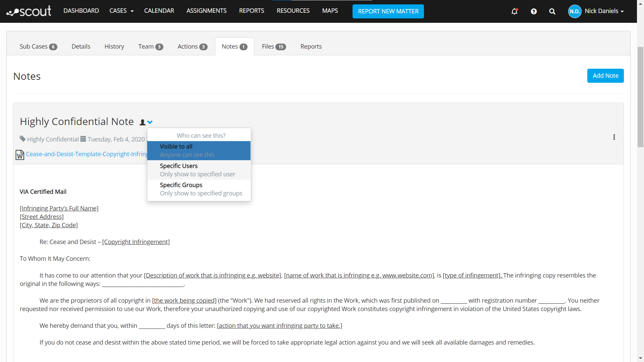Click the N.D. user avatar
The width and height of the screenshot is (644, 362).
tap(575, 11)
